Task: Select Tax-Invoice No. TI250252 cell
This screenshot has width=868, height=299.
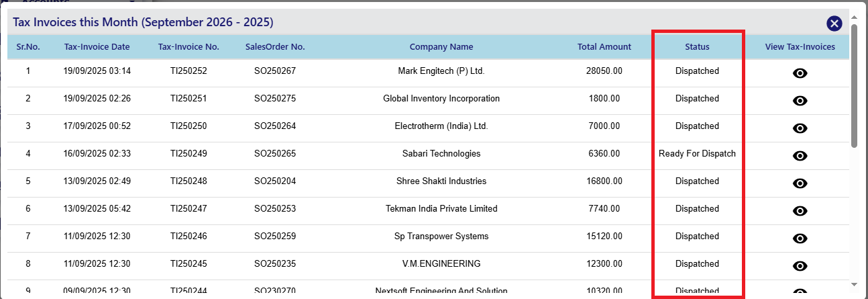Action: pos(188,71)
